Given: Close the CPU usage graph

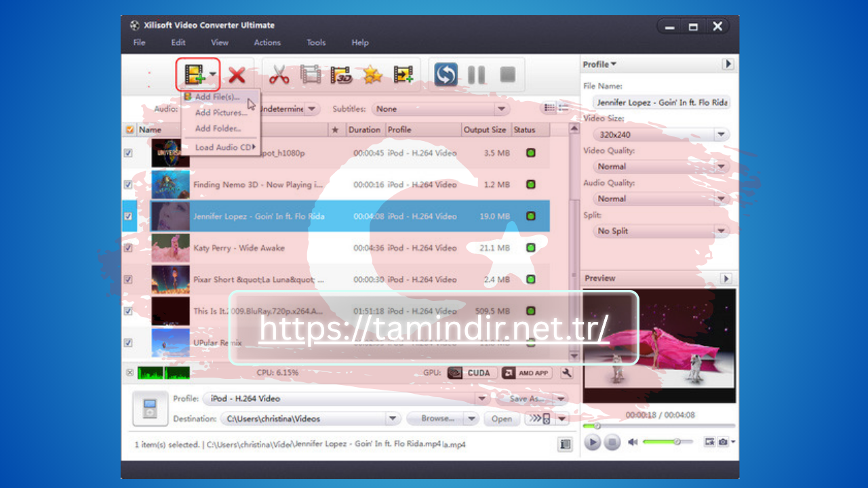Looking at the screenshot, I should pos(130,372).
